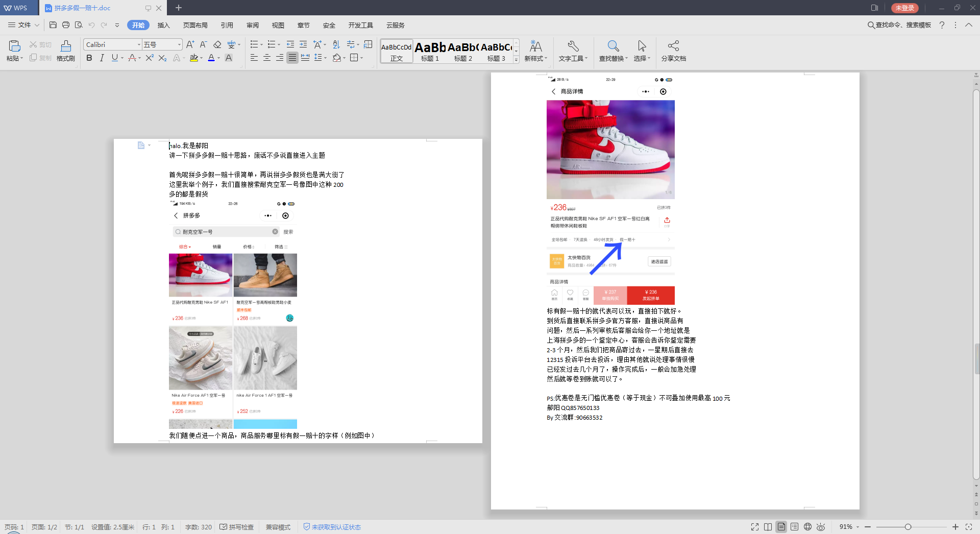Open a new document tab with plus
The width and height of the screenshot is (980, 534).
(179, 8)
